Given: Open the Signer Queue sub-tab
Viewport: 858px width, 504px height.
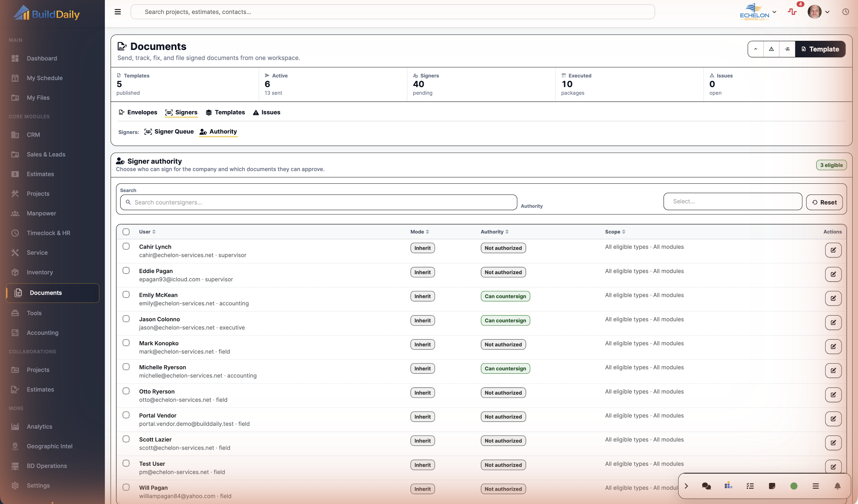Looking at the screenshot, I should 169,132.
